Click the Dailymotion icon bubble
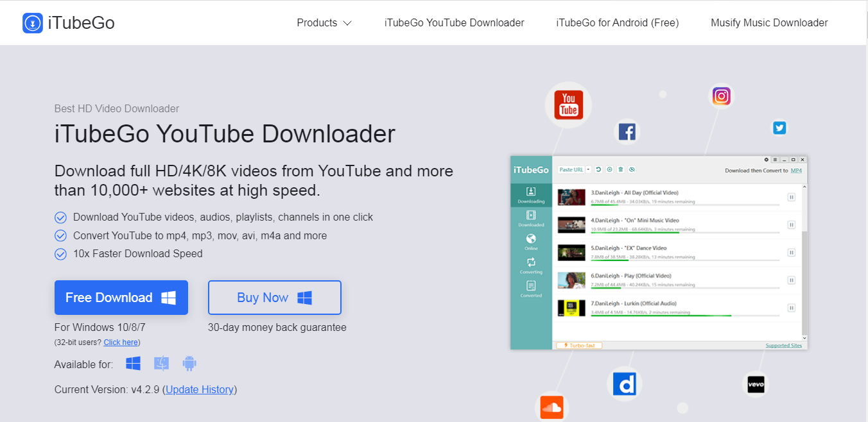This screenshot has width=868, height=422. pos(625,384)
